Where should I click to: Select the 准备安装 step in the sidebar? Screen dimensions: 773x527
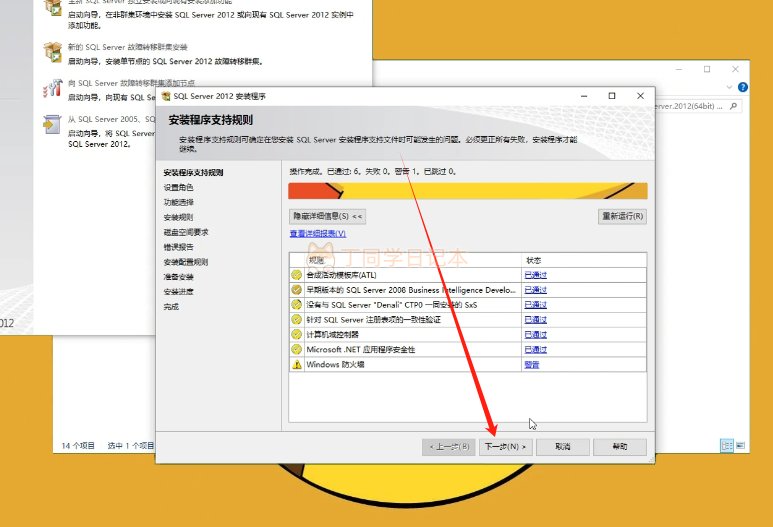(178, 277)
